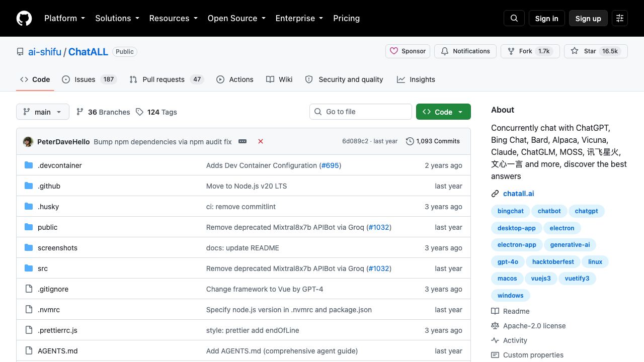Viewport: 644px width, 362px height.
Task: Open pull request #695 link
Action: coord(330,165)
